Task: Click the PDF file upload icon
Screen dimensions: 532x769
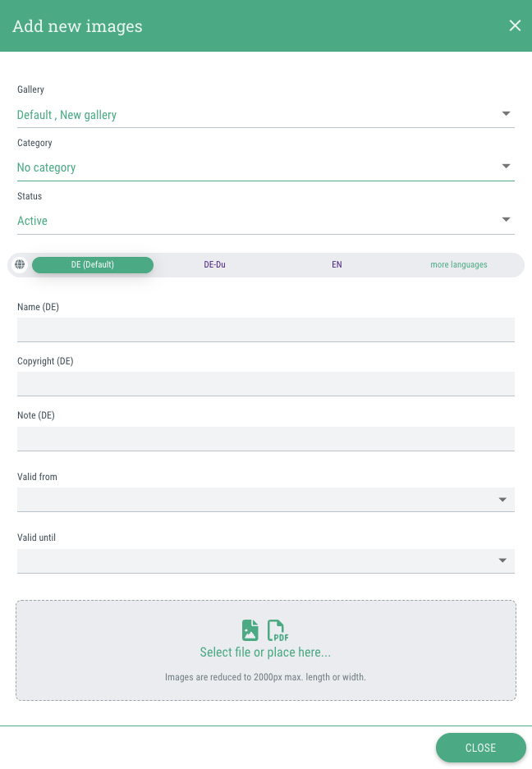Action: pyautogui.click(x=278, y=630)
